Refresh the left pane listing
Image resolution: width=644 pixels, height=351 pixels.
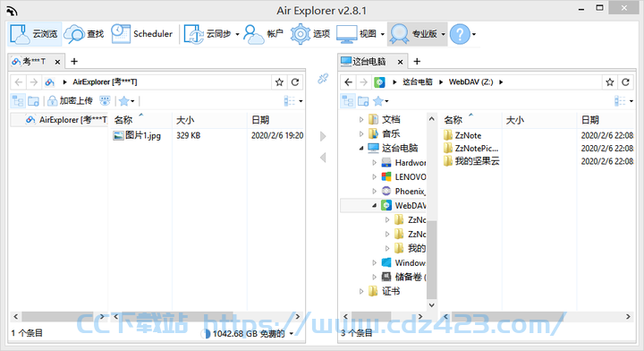click(295, 82)
